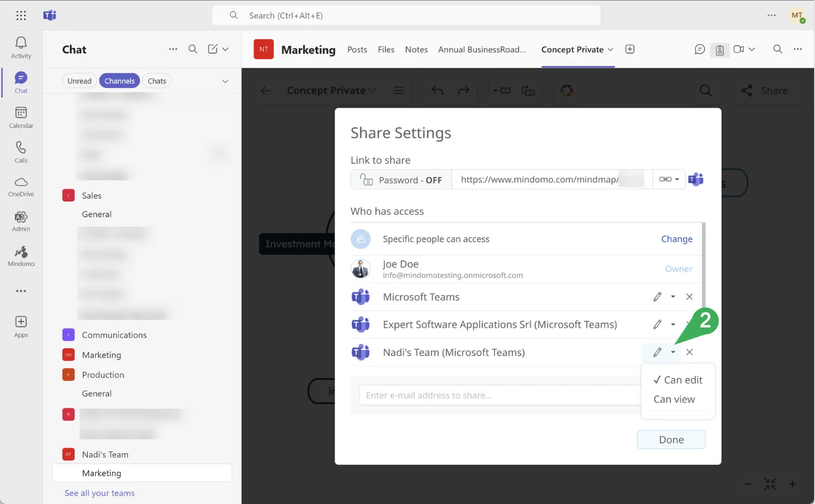Filter chat list by Unread
The width and height of the screenshot is (815, 504).
point(79,81)
